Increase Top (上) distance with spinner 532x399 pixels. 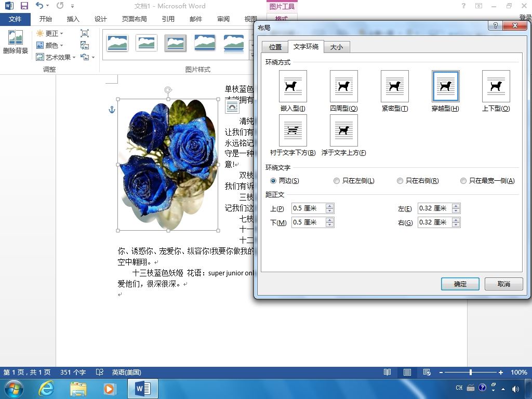click(x=329, y=206)
